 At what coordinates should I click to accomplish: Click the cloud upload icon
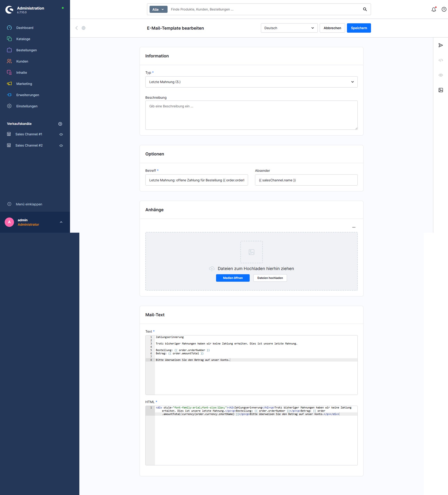[212, 269]
